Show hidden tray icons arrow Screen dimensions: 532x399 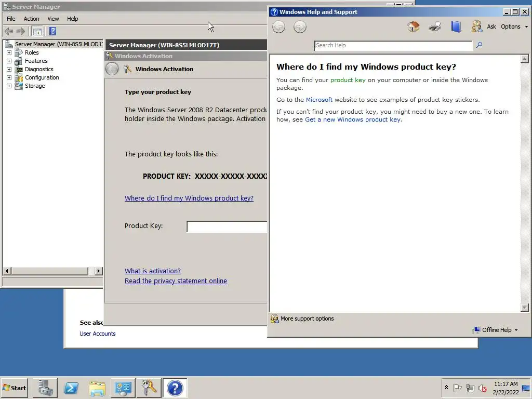446,388
